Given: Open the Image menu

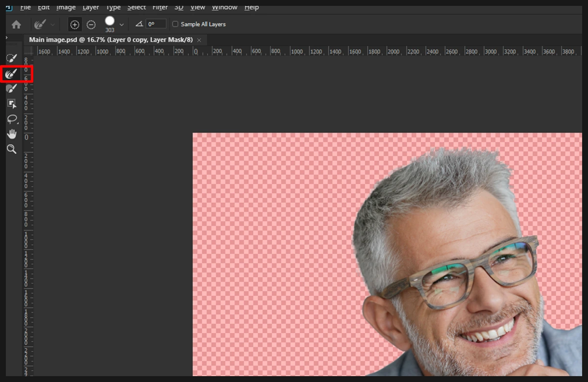Looking at the screenshot, I should (x=66, y=7).
